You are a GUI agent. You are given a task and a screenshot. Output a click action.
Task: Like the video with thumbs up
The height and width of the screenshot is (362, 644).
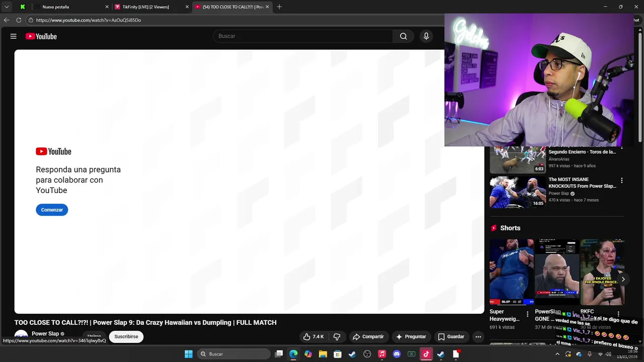(313, 336)
